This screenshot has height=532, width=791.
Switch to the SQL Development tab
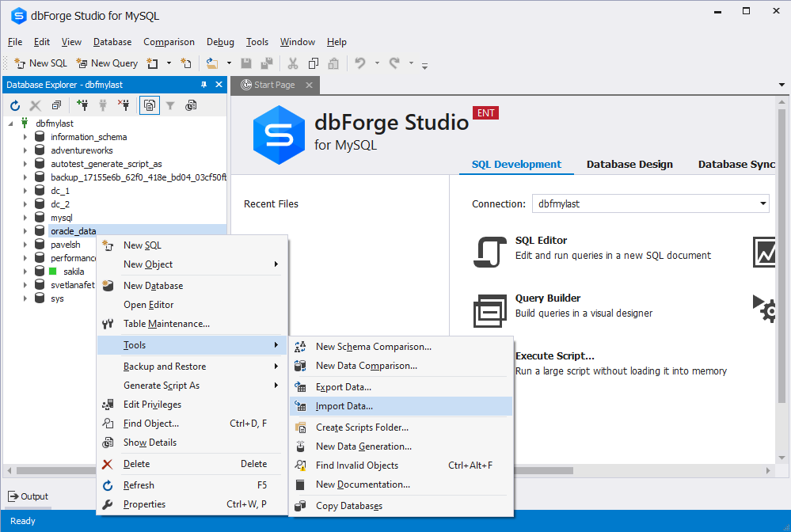(516, 165)
